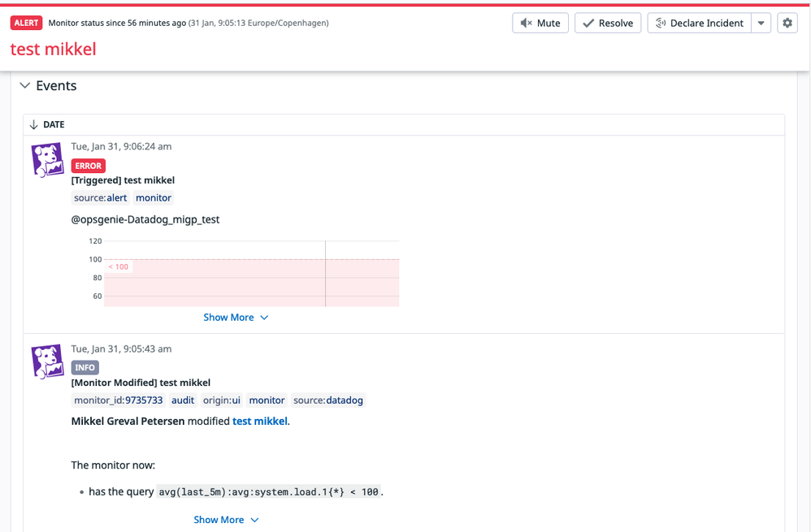Expand Show More on the Triggered event
Viewport: 811px width, 532px height.
coord(236,317)
